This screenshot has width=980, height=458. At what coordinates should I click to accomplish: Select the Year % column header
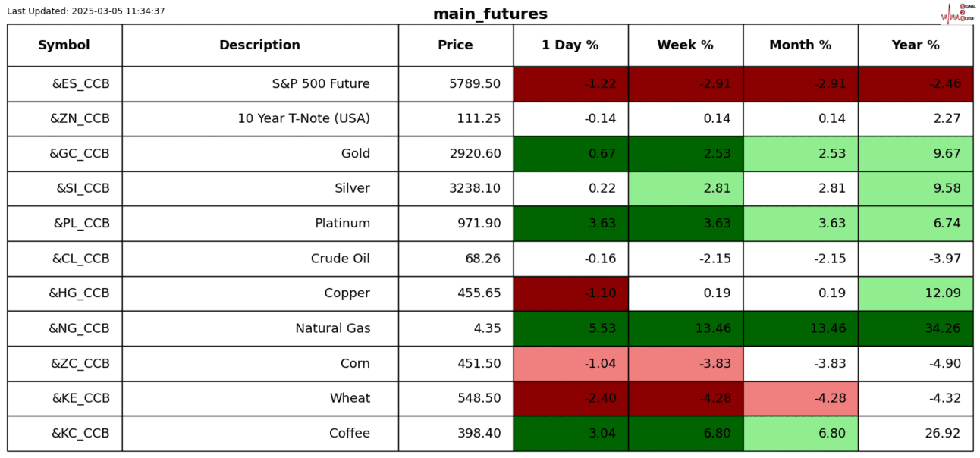[916, 45]
